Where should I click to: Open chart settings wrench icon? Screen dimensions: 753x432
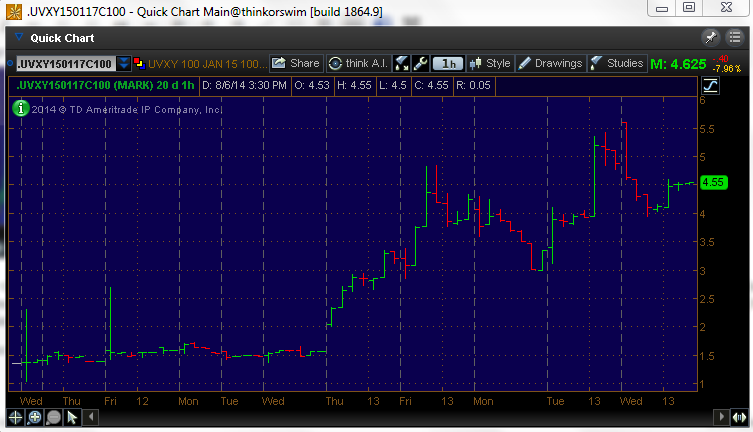click(420, 63)
